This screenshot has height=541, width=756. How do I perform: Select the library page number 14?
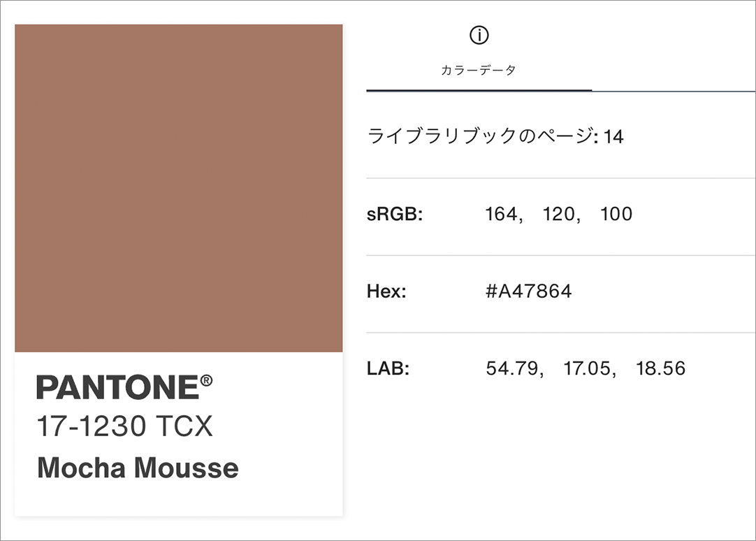click(613, 136)
